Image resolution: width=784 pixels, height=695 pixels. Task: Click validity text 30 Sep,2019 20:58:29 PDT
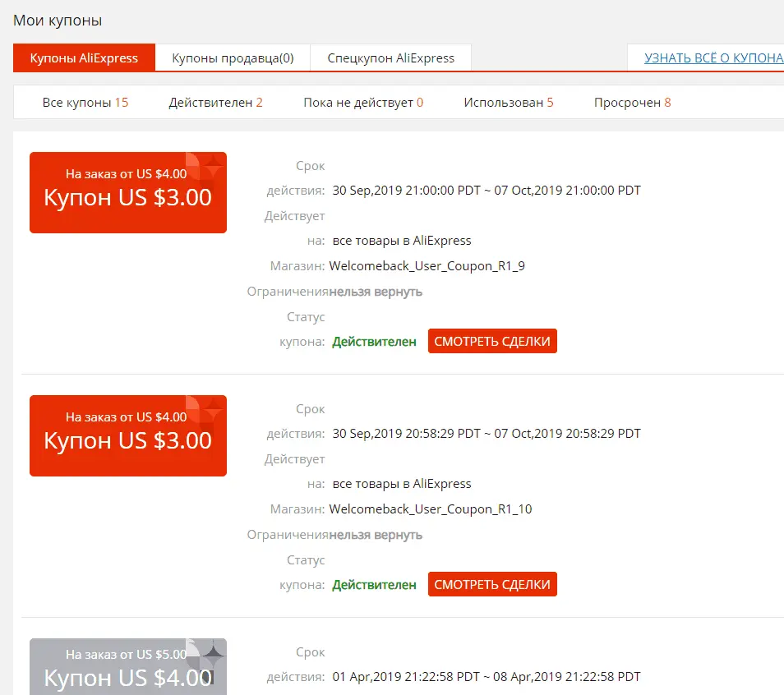(x=407, y=434)
